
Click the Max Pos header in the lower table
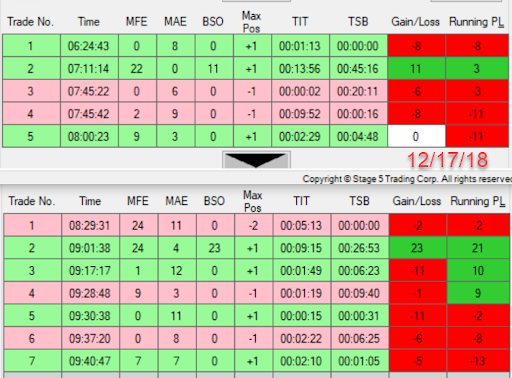point(252,201)
